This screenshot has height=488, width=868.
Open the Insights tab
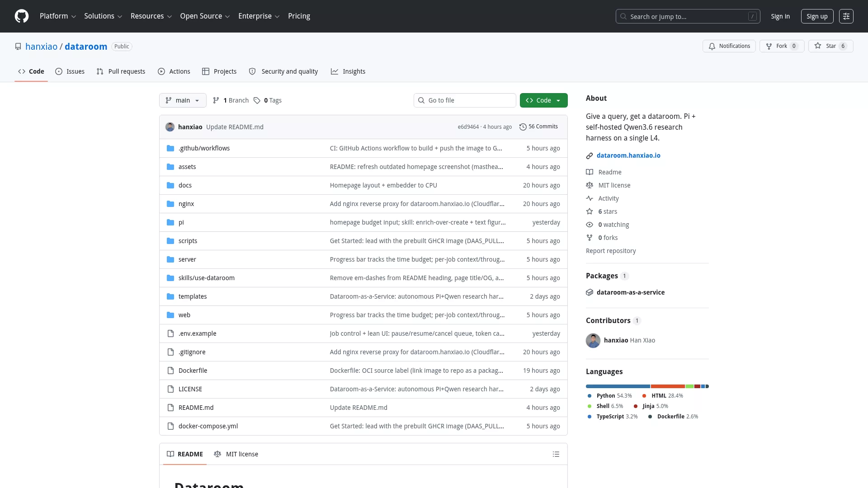[348, 71]
